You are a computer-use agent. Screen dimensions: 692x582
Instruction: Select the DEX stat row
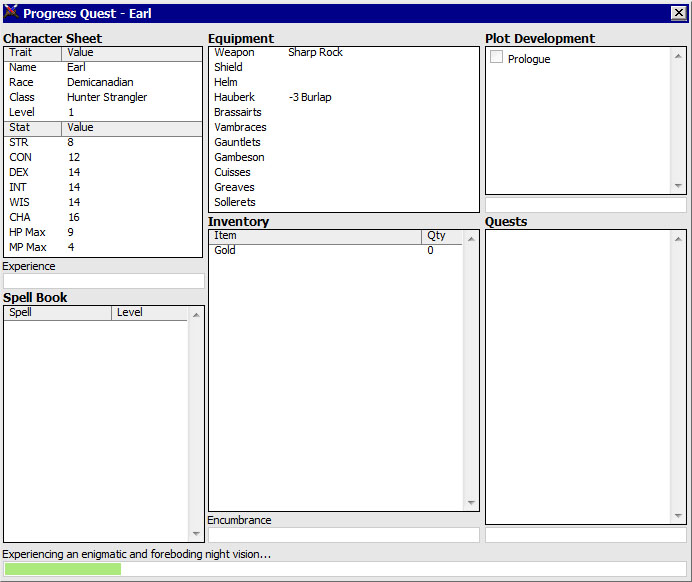[x=103, y=173]
